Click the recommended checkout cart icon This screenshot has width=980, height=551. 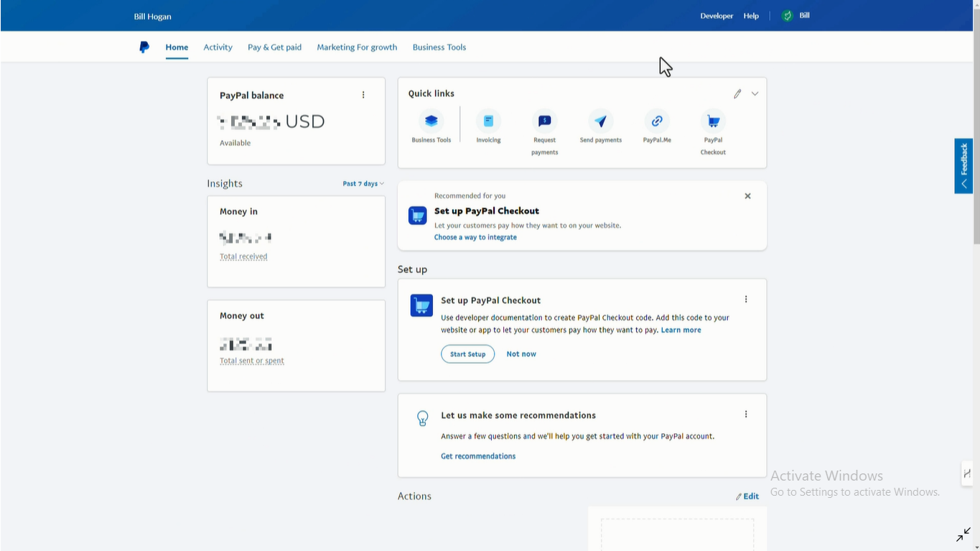pos(417,216)
